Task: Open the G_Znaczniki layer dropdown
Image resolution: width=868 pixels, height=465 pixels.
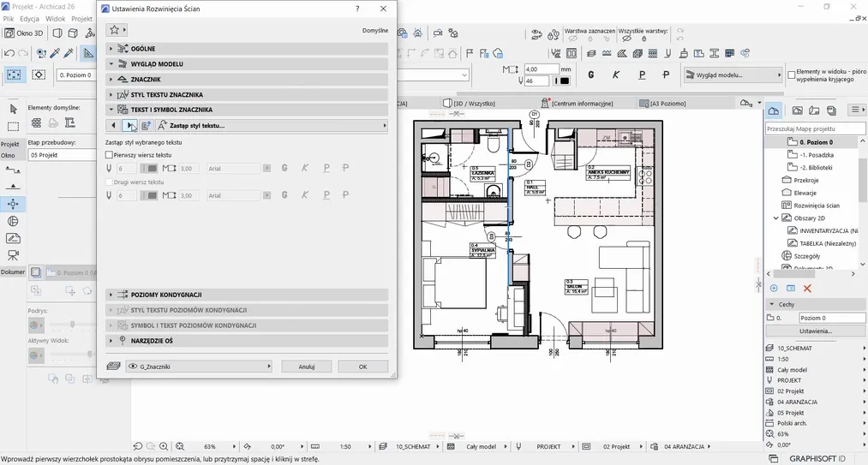Action: click(199, 367)
